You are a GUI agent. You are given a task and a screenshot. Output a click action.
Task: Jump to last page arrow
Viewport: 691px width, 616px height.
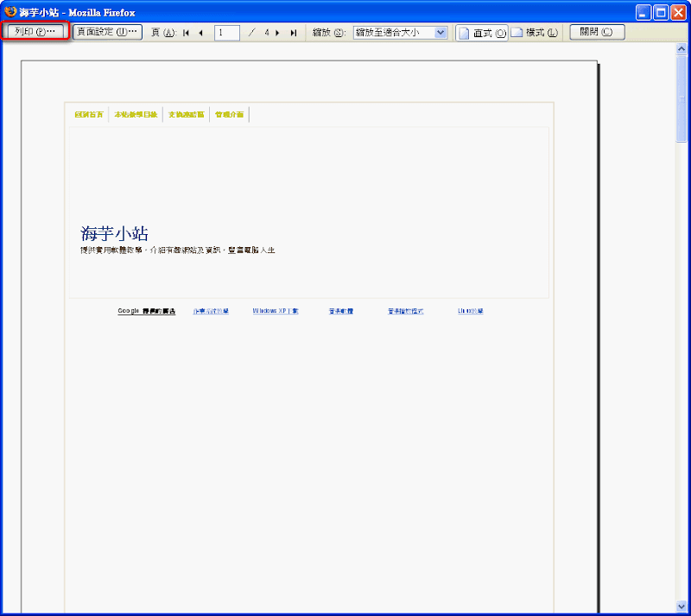tap(294, 33)
